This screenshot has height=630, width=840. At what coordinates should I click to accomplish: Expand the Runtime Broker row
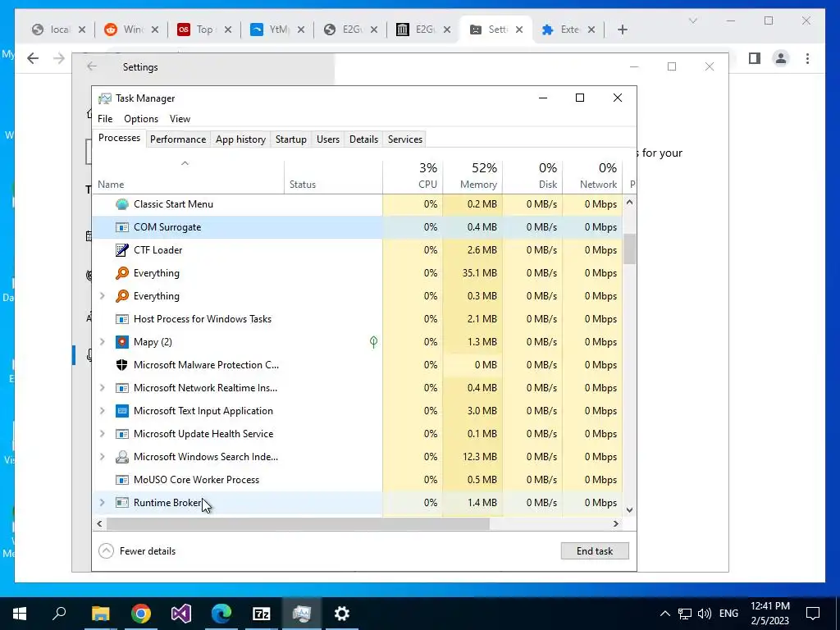(102, 503)
